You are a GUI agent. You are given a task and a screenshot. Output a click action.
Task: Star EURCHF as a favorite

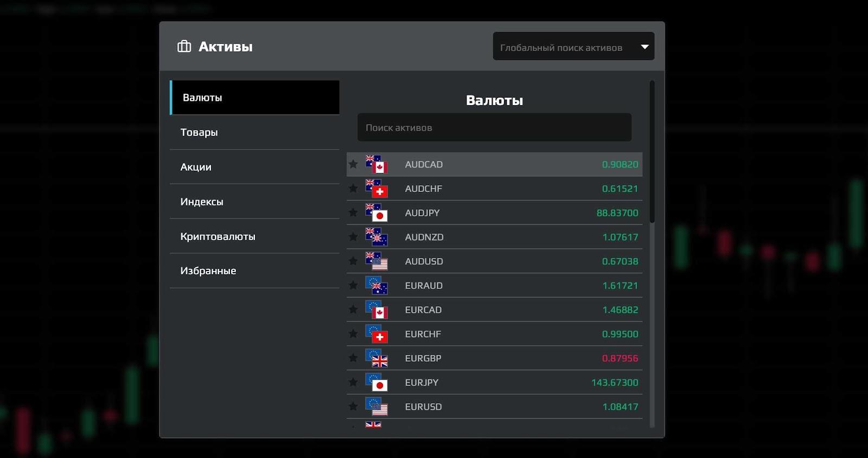point(353,333)
